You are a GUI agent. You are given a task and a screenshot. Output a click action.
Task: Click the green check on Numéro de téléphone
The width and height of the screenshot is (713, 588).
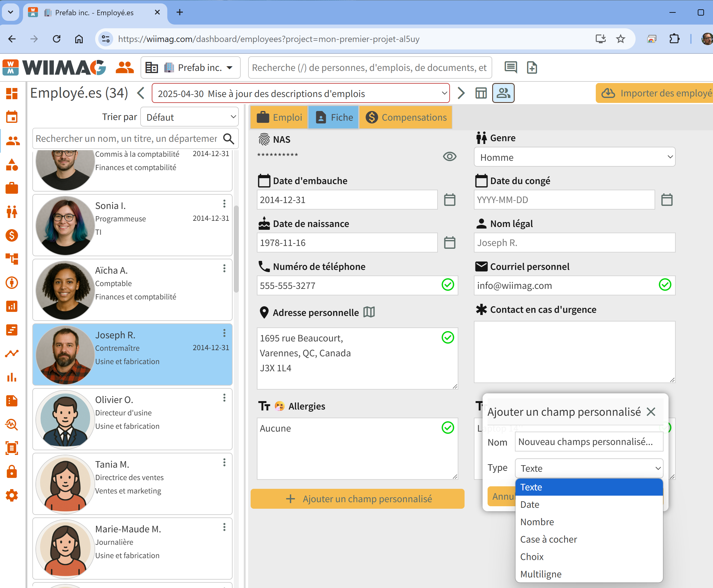[x=448, y=285]
